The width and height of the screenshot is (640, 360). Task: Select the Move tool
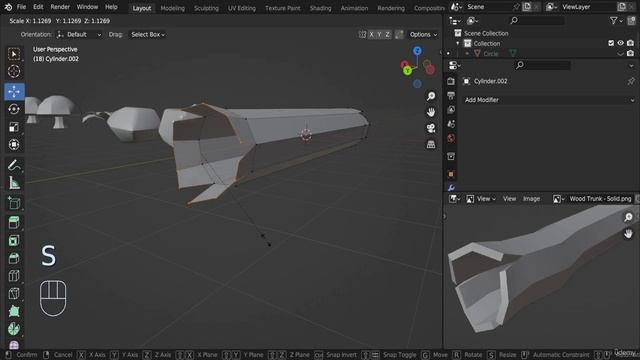coord(14,91)
